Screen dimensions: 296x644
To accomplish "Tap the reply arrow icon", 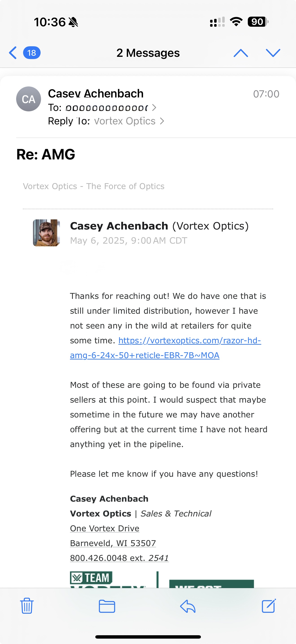I will pos(188,606).
